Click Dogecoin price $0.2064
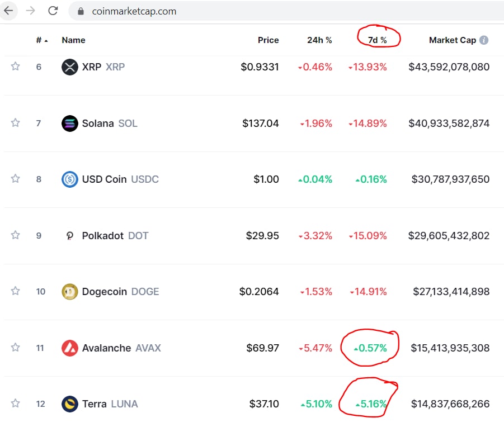 click(259, 292)
